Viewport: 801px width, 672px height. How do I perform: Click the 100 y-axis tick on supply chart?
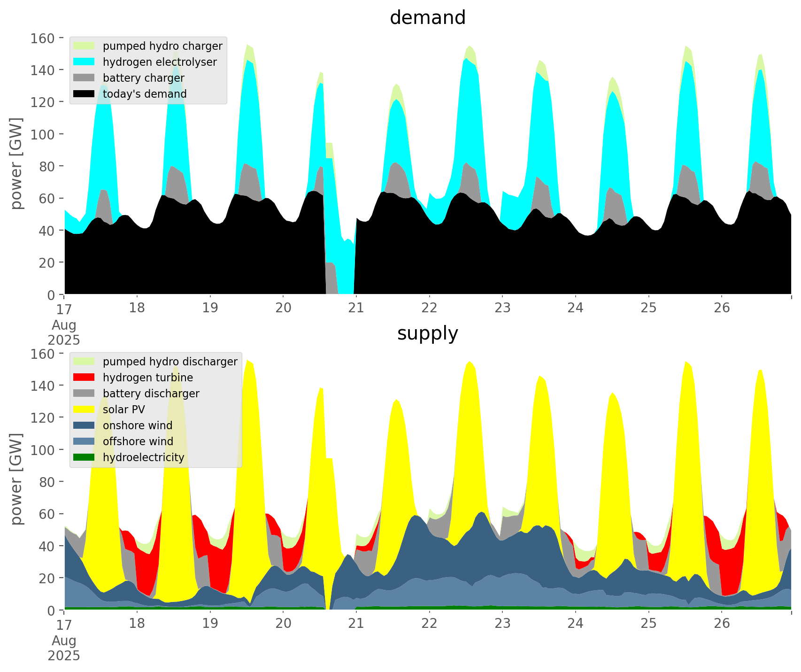[42, 450]
